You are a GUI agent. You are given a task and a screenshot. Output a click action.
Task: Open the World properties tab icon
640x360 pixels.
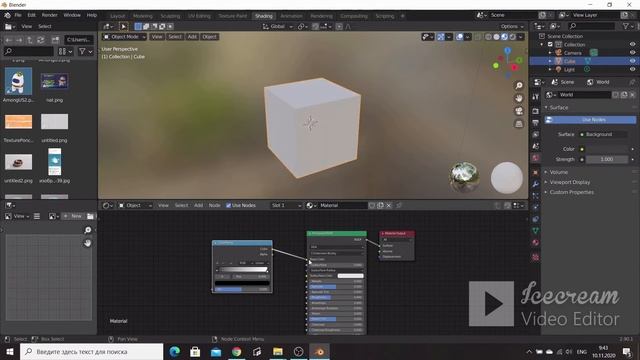(536, 158)
